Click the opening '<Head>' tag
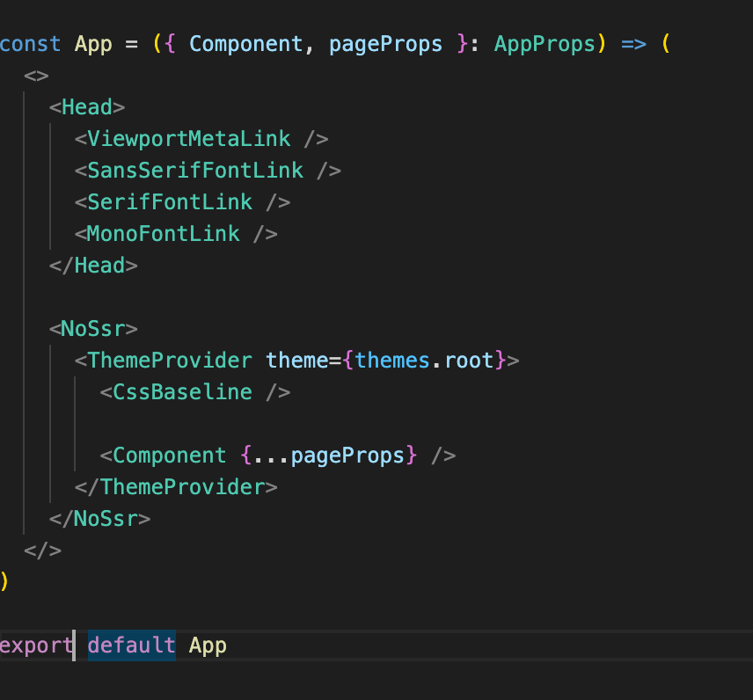This screenshot has width=753, height=700. pos(87,107)
